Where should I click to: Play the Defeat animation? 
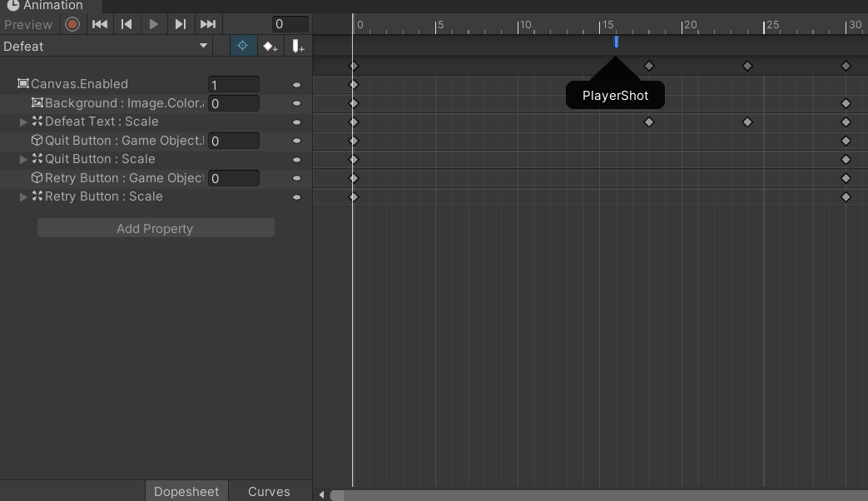pyautogui.click(x=153, y=24)
